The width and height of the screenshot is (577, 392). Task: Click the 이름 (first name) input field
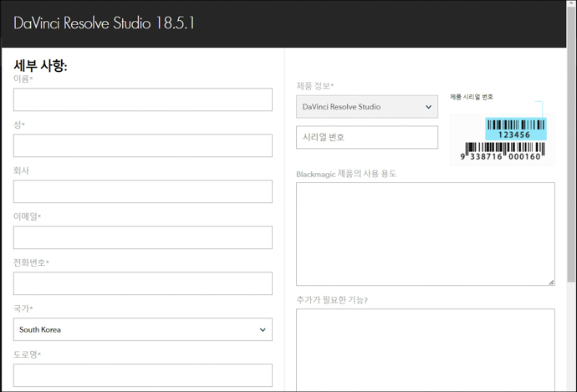(143, 99)
